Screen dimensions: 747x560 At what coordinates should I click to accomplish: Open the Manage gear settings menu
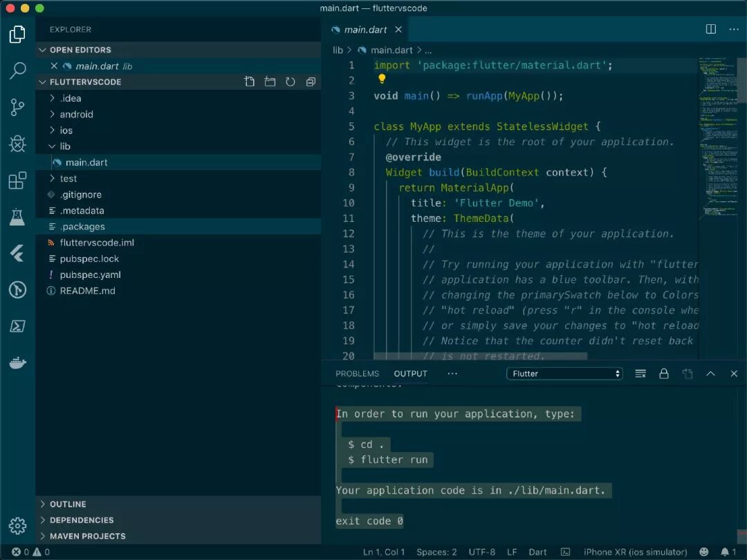point(17,525)
